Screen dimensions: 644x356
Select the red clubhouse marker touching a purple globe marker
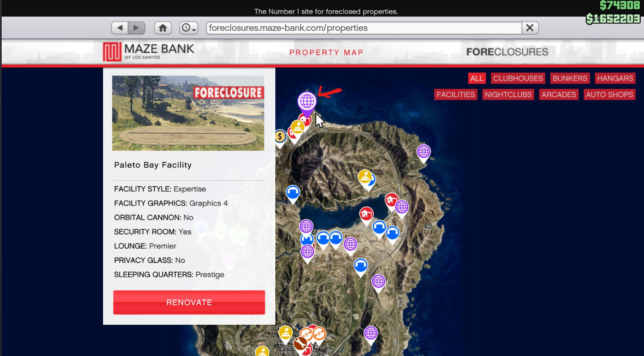click(x=391, y=200)
